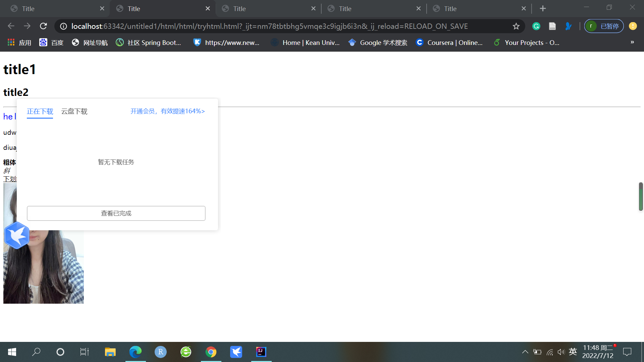
Task: Click the green page scrollbar thumb
Action: click(641, 196)
